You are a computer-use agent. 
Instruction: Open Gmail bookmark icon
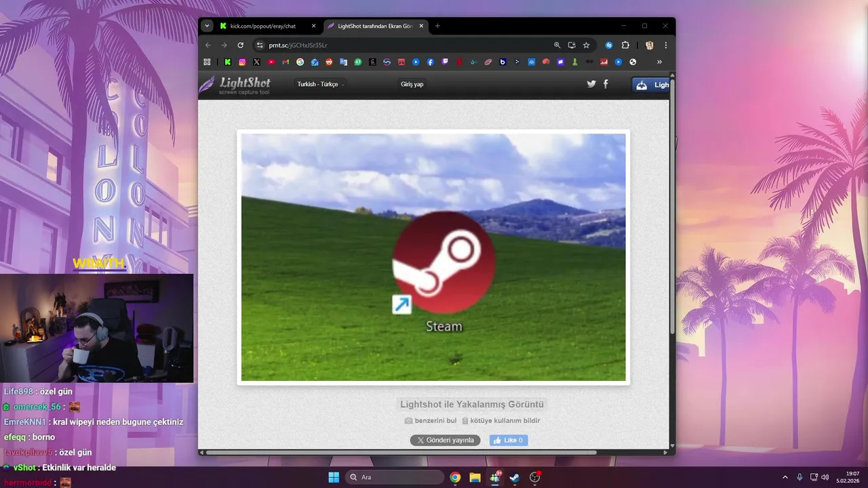point(285,62)
